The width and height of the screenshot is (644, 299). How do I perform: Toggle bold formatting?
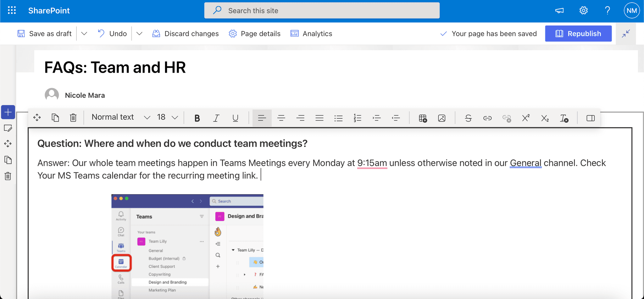coord(197,118)
